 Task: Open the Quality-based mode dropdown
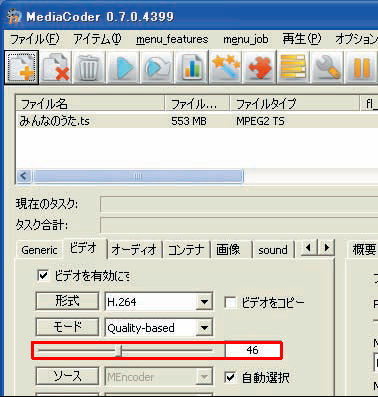(x=204, y=328)
